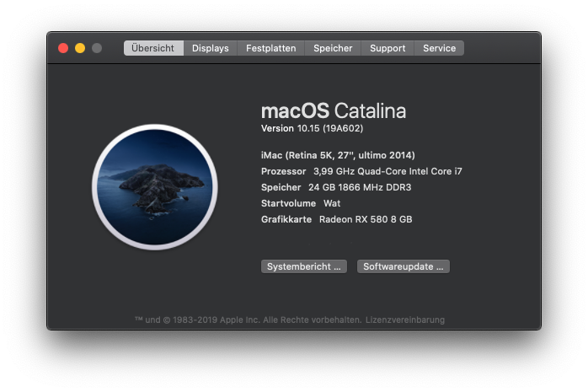The image size is (588, 392).
Task: Open the Service tab
Action: 439,48
